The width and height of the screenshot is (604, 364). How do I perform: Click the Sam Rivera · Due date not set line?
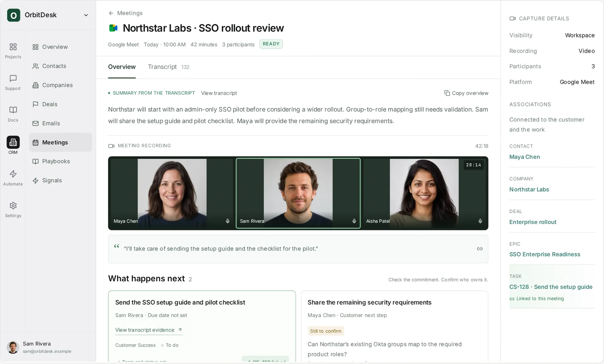pyautogui.click(x=151, y=315)
